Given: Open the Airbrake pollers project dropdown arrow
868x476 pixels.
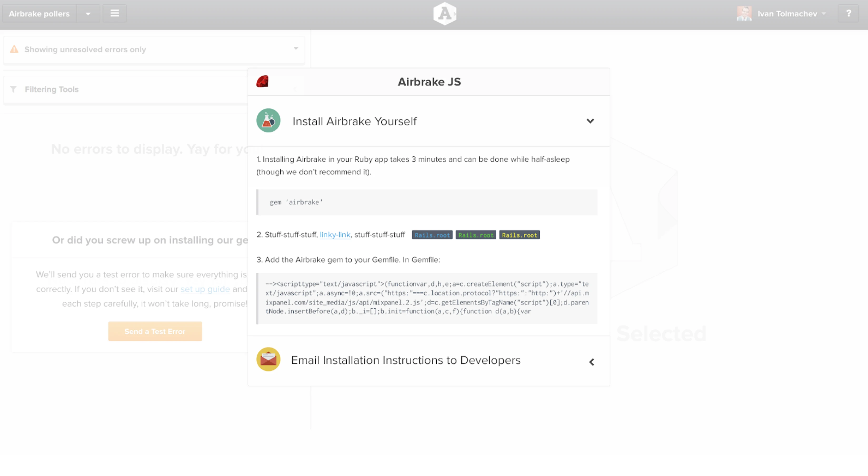Looking at the screenshot, I should (88, 14).
